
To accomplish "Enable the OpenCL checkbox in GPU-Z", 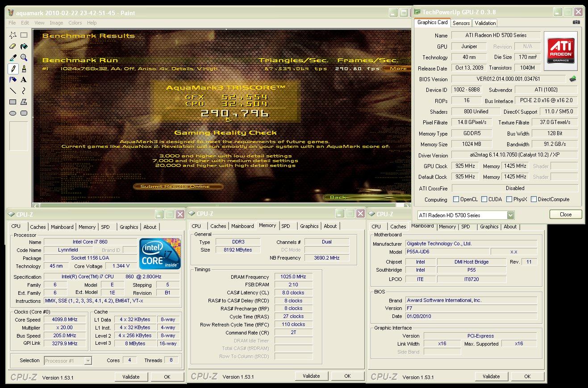I will (x=456, y=199).
